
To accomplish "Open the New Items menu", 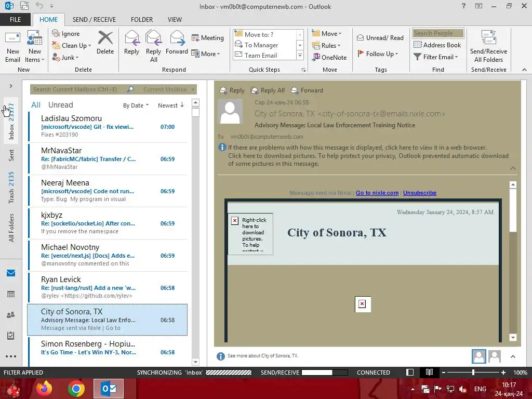I will pyautogui.click(x=35, y=47).
